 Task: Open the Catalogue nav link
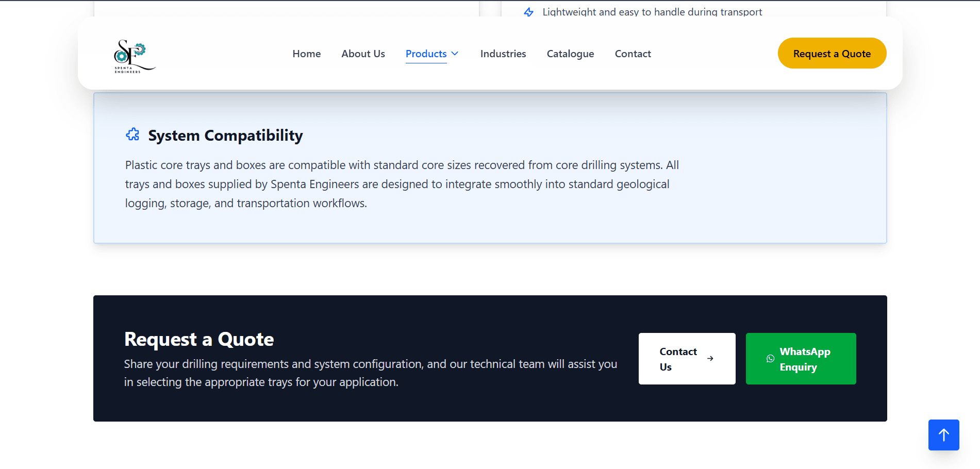coord(570,54)
